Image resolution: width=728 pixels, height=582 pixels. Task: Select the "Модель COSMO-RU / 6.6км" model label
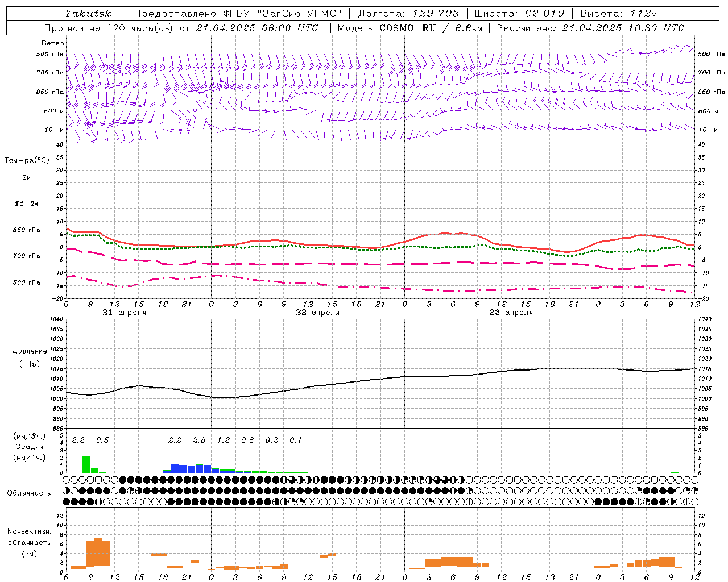click(409, 28)
